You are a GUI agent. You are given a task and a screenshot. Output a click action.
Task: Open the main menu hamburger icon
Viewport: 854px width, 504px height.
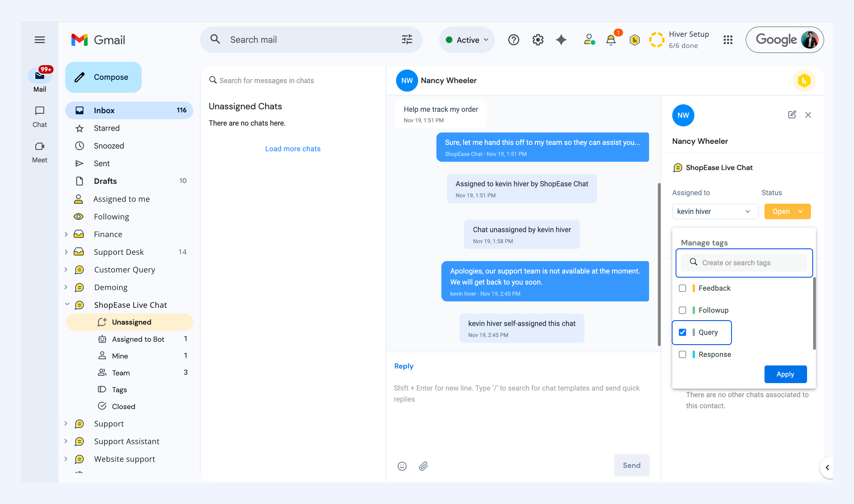click(40, 40)
